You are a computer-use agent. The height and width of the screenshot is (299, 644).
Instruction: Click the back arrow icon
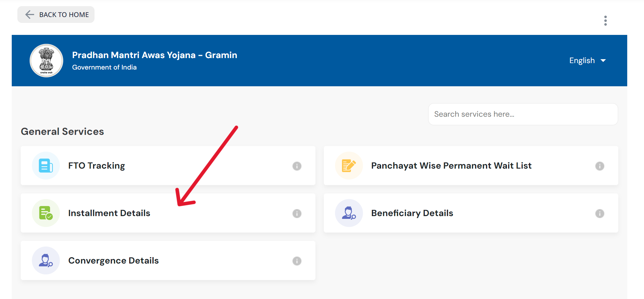pyautogui.click(x=30, y=15)
